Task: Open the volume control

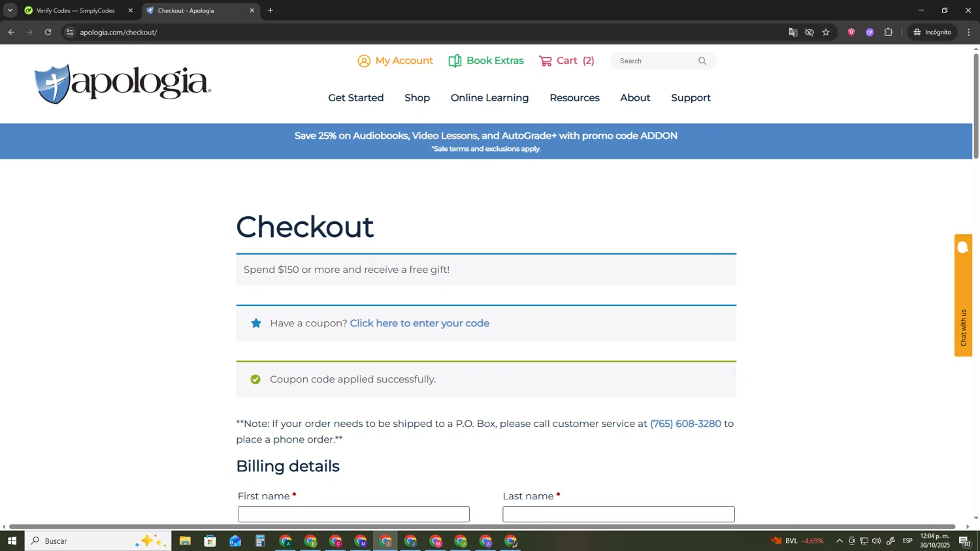Action: 877,541
